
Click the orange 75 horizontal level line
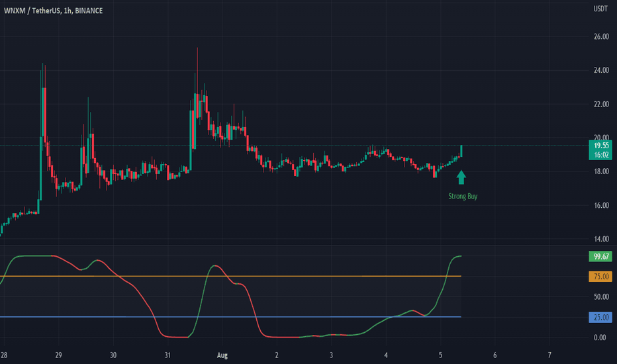(230, 276)
